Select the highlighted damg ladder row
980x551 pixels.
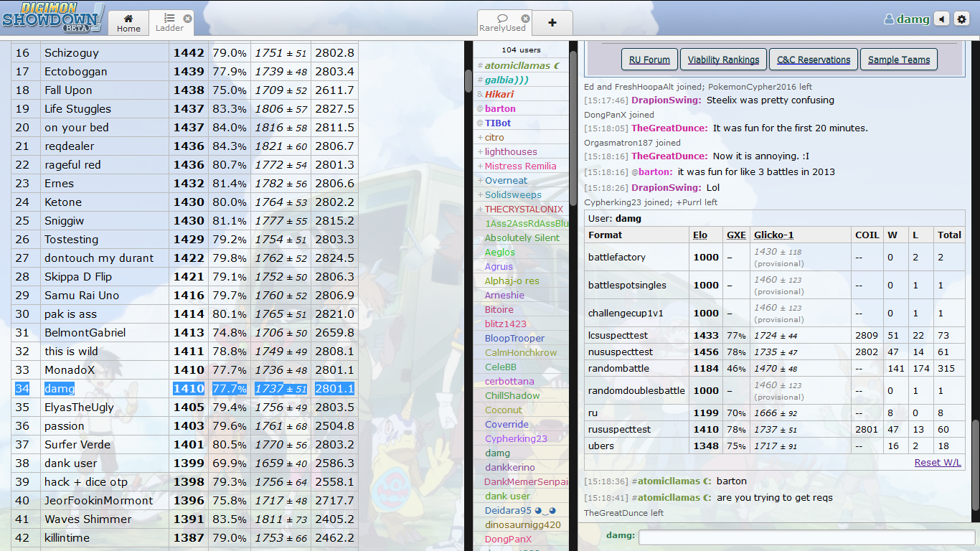(x=184, y=389)
